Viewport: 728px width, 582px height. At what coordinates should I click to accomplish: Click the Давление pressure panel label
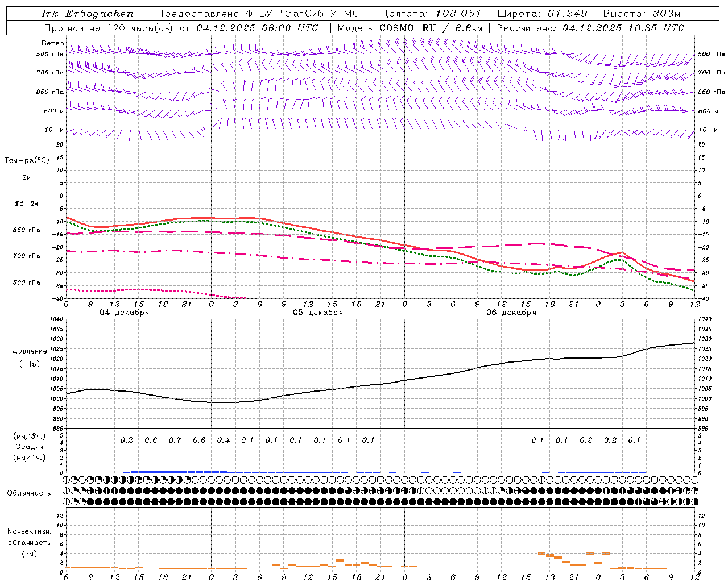click(x=30, y=351)
